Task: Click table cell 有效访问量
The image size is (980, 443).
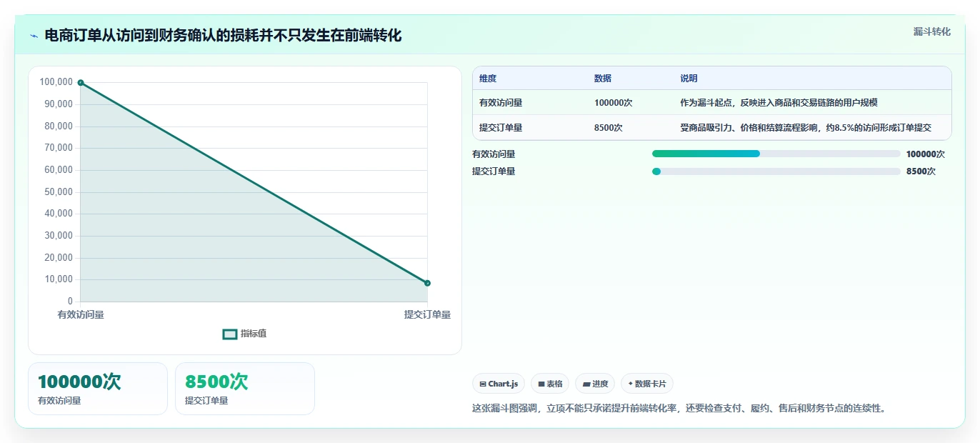Action: coord(501,103)
